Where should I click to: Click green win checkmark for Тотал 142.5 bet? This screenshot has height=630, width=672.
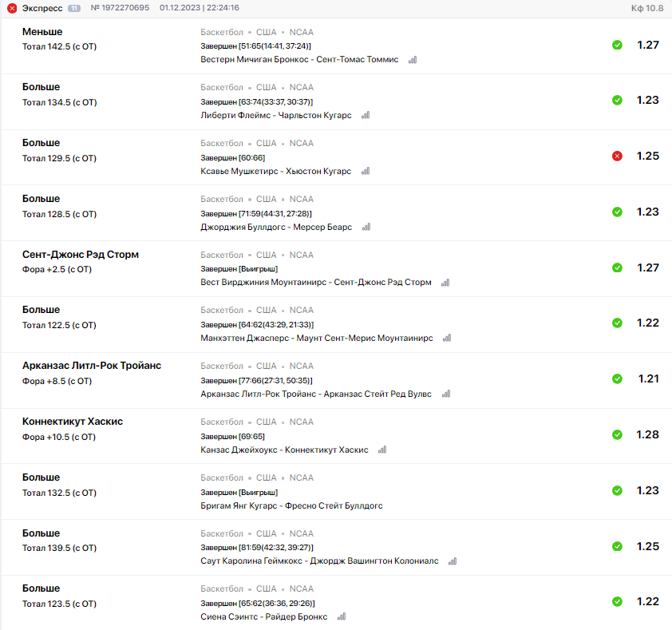point(617,45)
